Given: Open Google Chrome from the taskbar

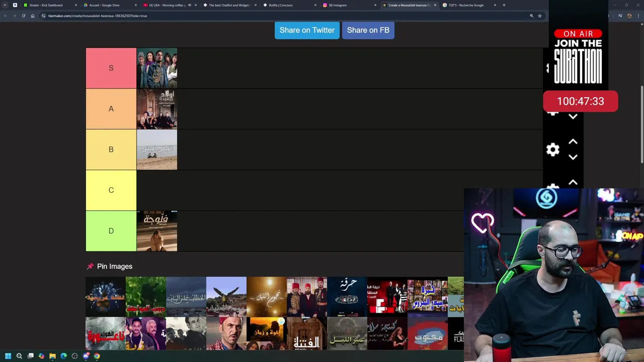Looking at the screenshot, I should 97,356.
